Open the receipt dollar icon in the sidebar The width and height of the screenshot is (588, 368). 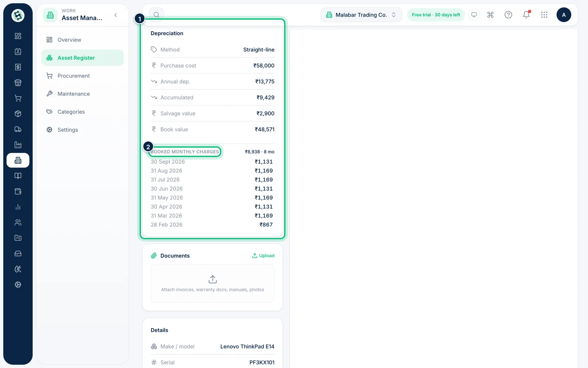tap(18, 67)
